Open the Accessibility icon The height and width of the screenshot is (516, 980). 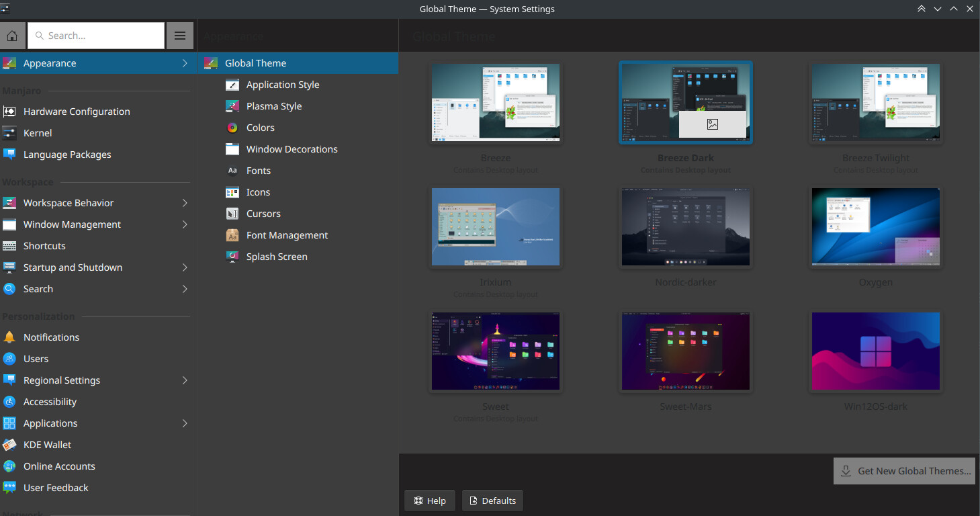[x=9, y=402]
